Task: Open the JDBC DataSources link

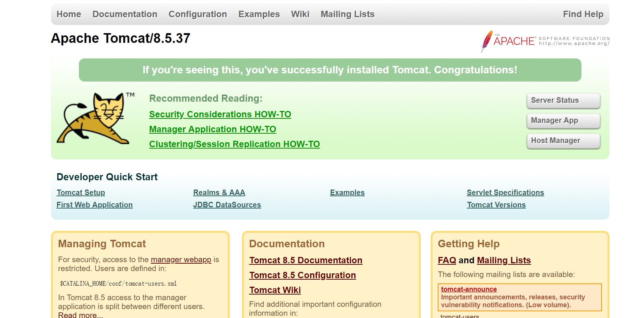Action: tap(227, 205)
